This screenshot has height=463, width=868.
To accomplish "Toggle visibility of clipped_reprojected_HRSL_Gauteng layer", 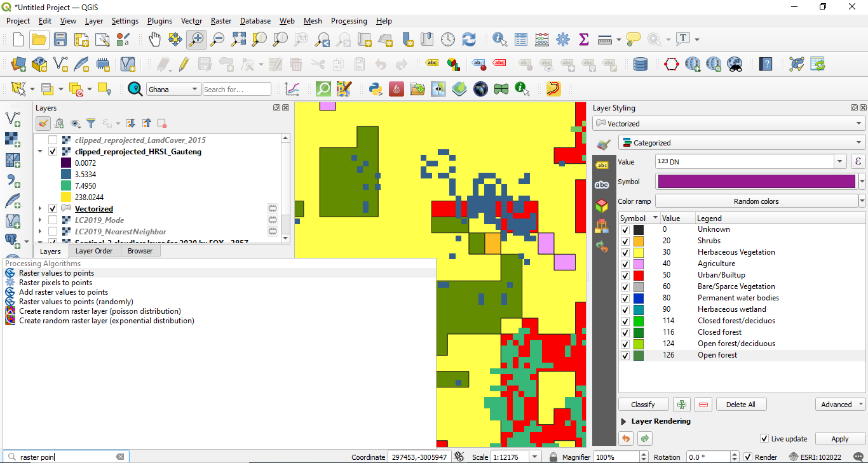I will point(53,152).
